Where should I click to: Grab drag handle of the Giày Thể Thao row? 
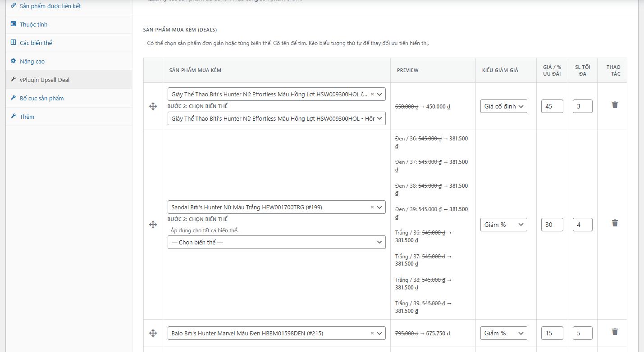coord(153,106)
